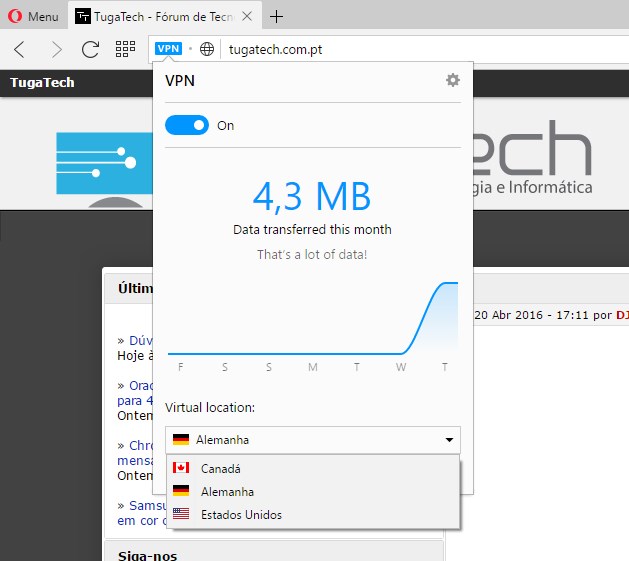The width and height of the screenshot is (629, 561).
Task: Open Speed Dial grid icon
Action: click(x=125, y=49)
